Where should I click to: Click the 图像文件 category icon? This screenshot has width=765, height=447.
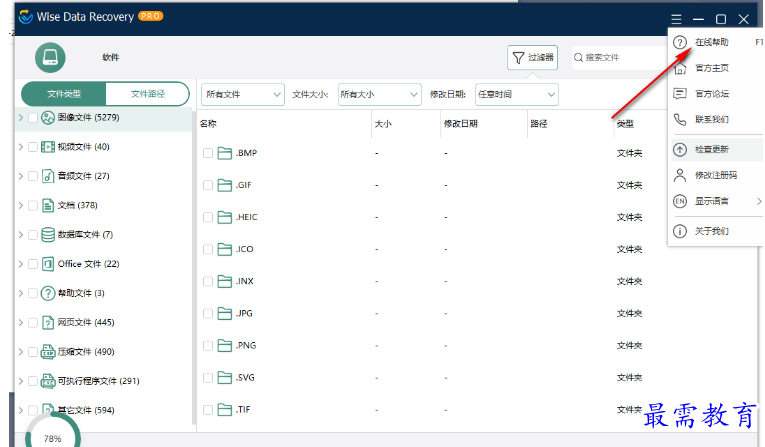tap(48, 118)
